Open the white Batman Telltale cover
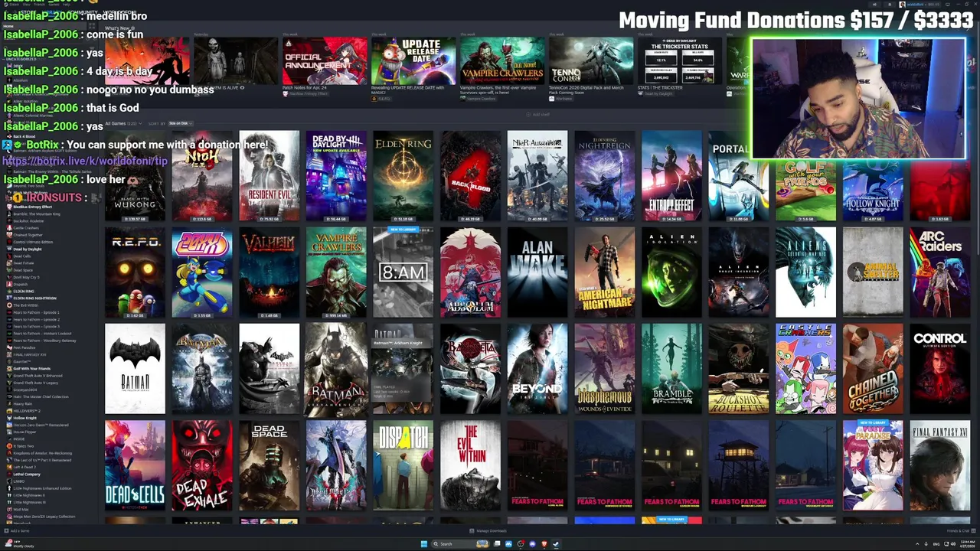980x551 pixels. click(135, 369)
